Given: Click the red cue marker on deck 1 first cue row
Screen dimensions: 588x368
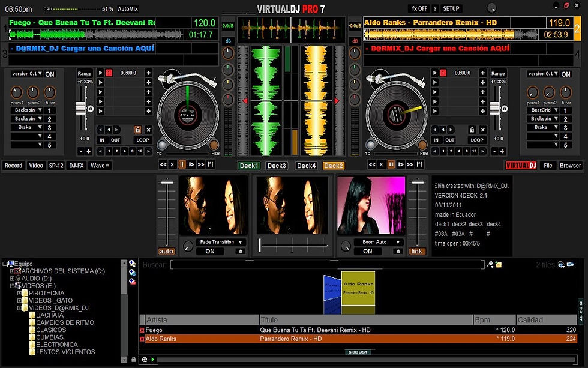Looking at the screenshot, I should (x=109, y=73).
